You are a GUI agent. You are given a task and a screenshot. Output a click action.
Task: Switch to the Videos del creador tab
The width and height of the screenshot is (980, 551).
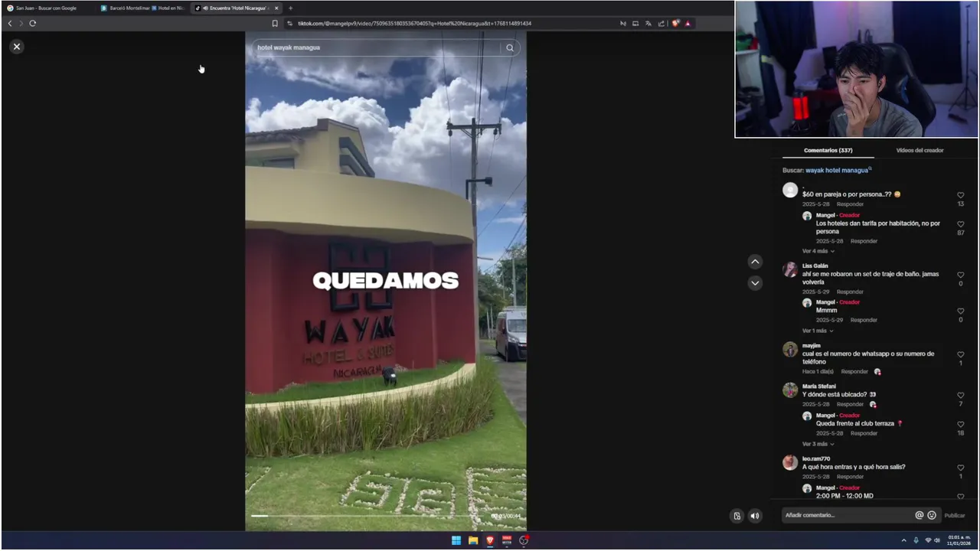coord(920,150)
